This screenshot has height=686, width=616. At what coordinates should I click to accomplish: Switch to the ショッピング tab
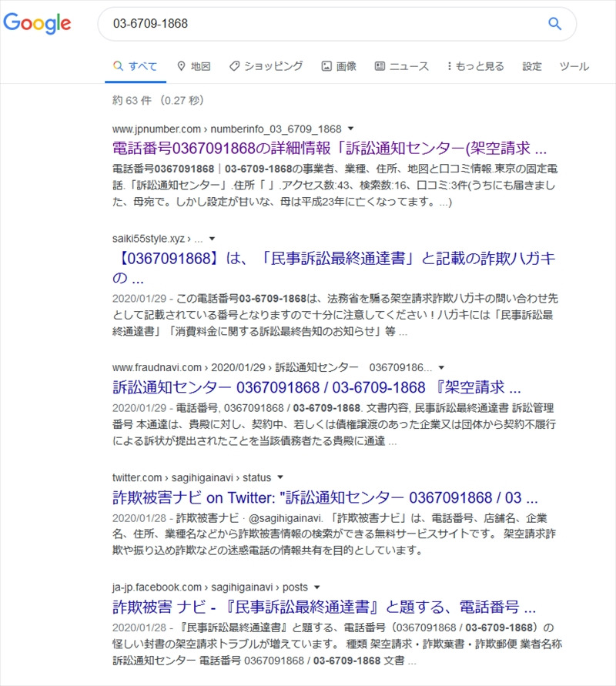pyautogui.click(x=266, y=66)
